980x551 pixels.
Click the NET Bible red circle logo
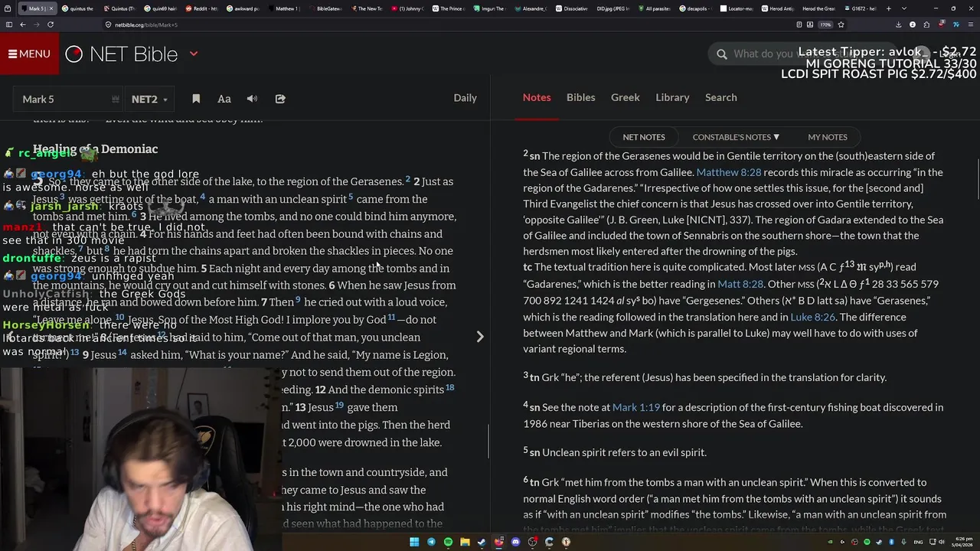click(73, 54)
